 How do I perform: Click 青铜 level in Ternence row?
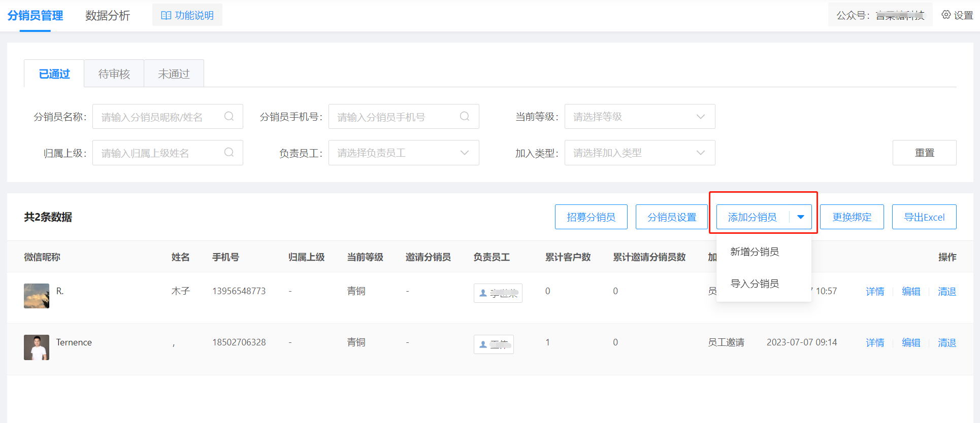tap(356, 342)
